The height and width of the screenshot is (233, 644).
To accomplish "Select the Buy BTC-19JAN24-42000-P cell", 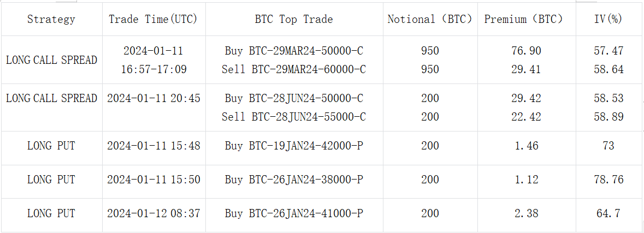I will coord(294,146).
